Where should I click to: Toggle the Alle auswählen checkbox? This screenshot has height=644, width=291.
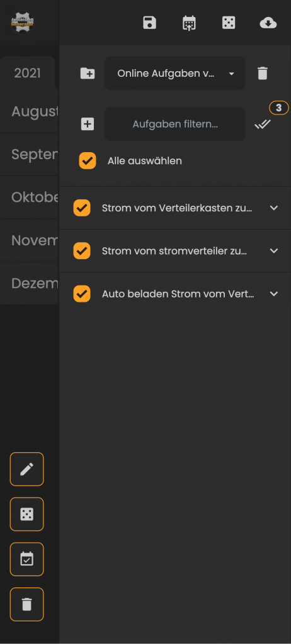tap(88, 160)
